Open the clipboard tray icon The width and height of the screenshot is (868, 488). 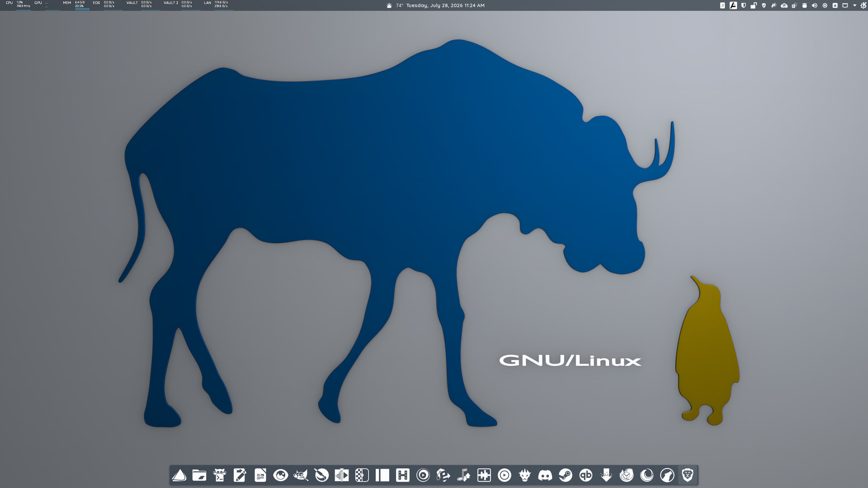pos(794,5)
